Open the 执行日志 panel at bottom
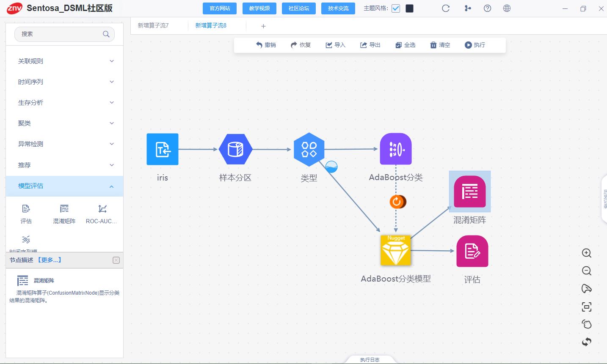 tap(370, 360)
